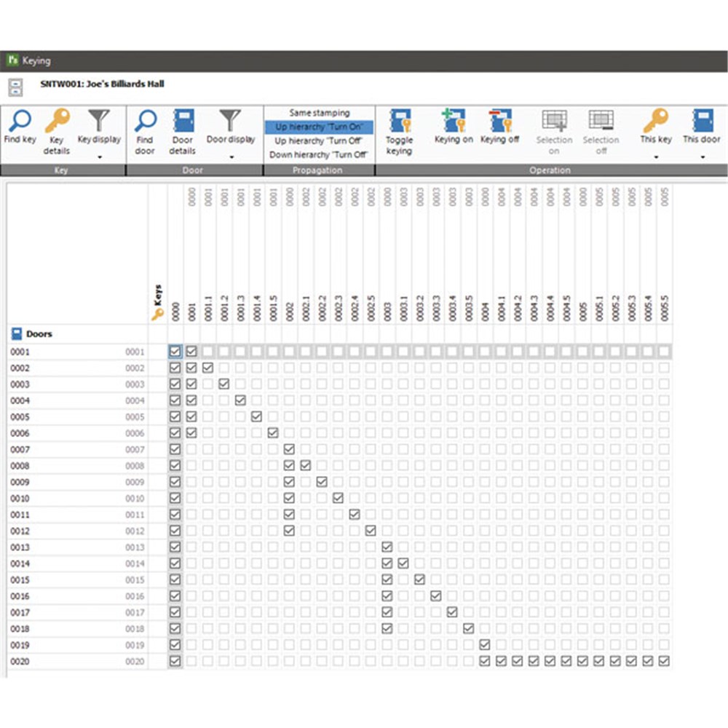Select Down hierarchy "Turn Off" option
Viewport: 728px width, 728px height.
[x=319, y=154]
